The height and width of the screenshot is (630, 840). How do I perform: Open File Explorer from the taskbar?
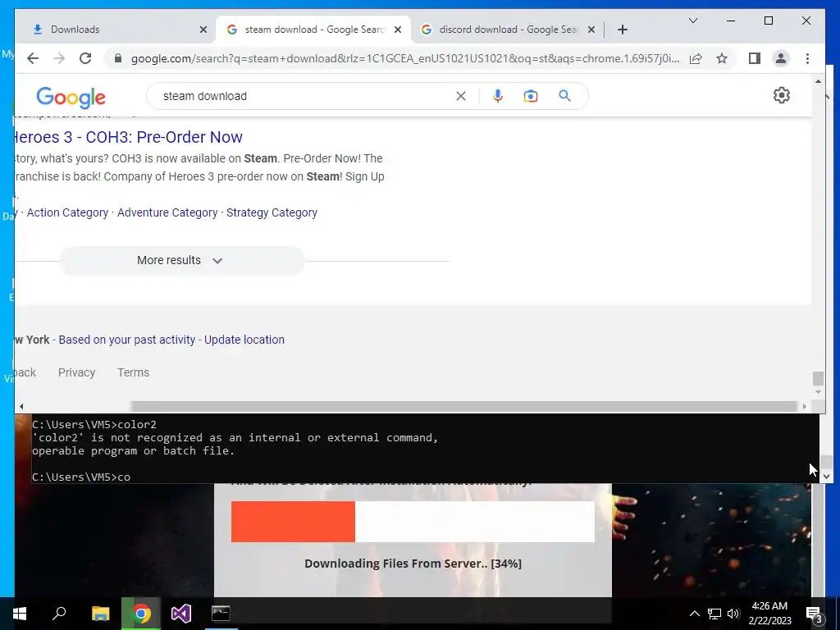pos(100,614)
